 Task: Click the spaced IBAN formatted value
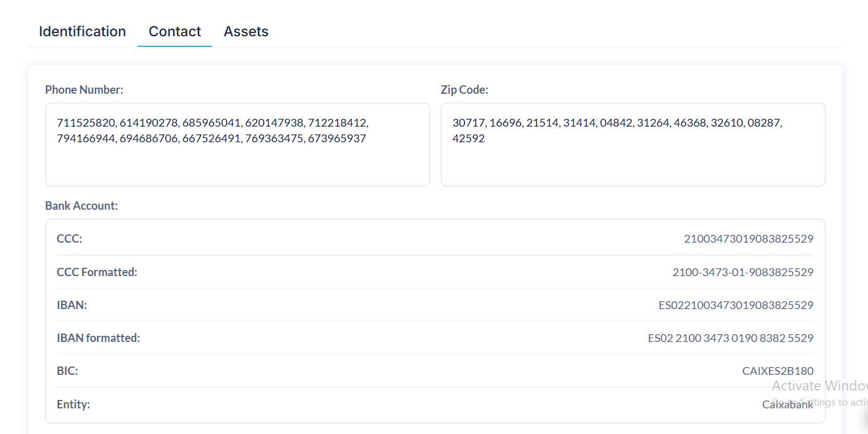730,338
